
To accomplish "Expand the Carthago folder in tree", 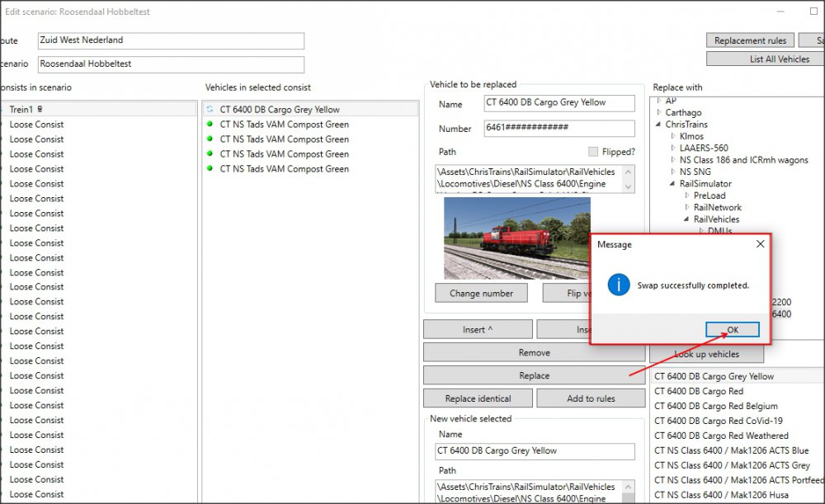I will 658,113.
